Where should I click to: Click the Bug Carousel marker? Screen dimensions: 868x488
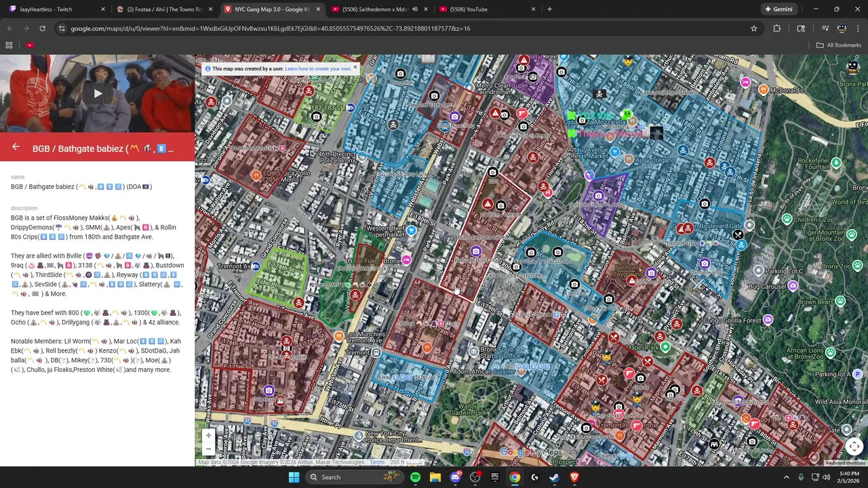[x=792, y=286]
